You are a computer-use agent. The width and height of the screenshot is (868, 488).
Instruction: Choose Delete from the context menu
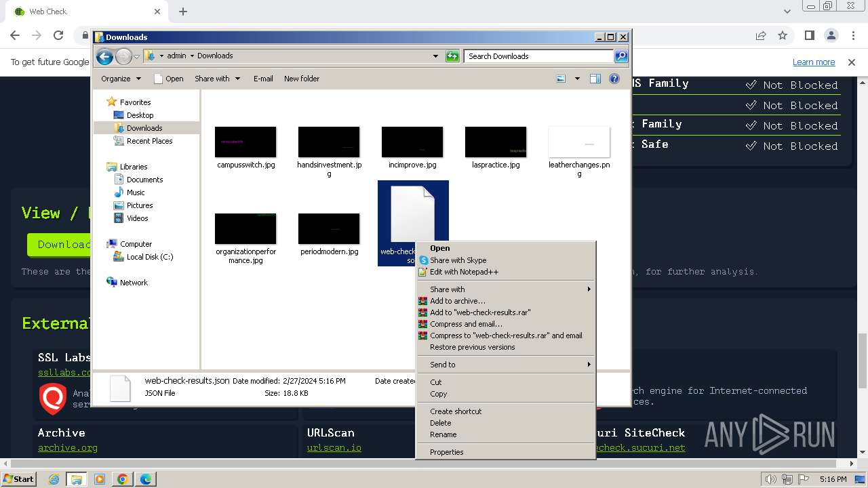[x=505, y=423]
